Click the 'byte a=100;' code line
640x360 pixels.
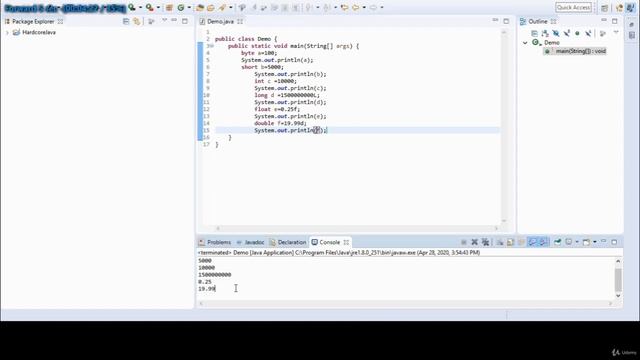[x=259, y=53]
